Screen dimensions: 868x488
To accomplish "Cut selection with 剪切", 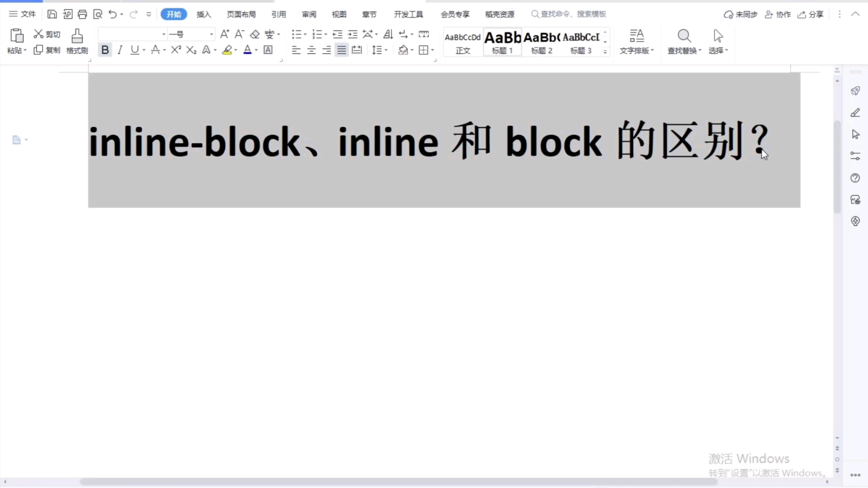I will pos(47,34).
